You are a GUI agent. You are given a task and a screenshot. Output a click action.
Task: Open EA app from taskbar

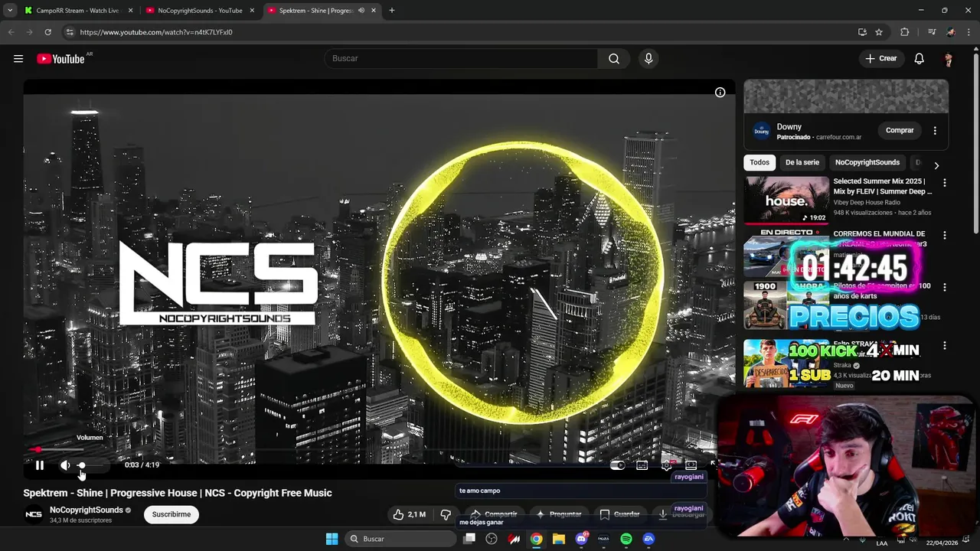pos(648,539)
